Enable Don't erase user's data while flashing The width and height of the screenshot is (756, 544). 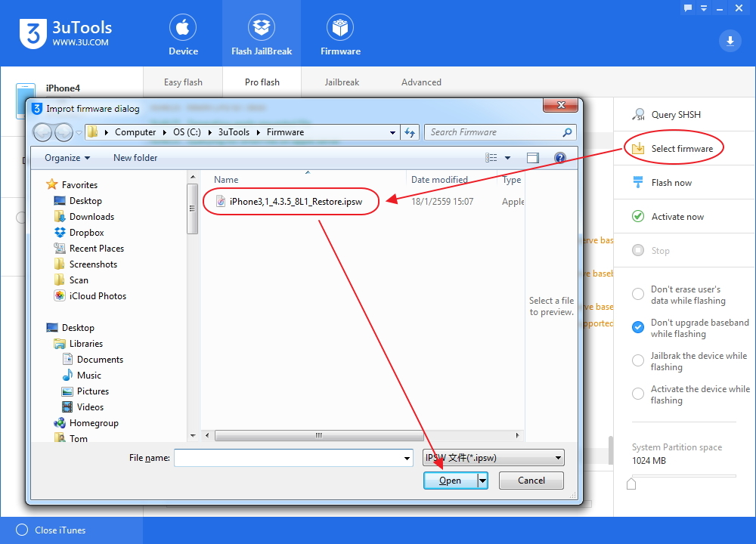[x=637, y=294]
